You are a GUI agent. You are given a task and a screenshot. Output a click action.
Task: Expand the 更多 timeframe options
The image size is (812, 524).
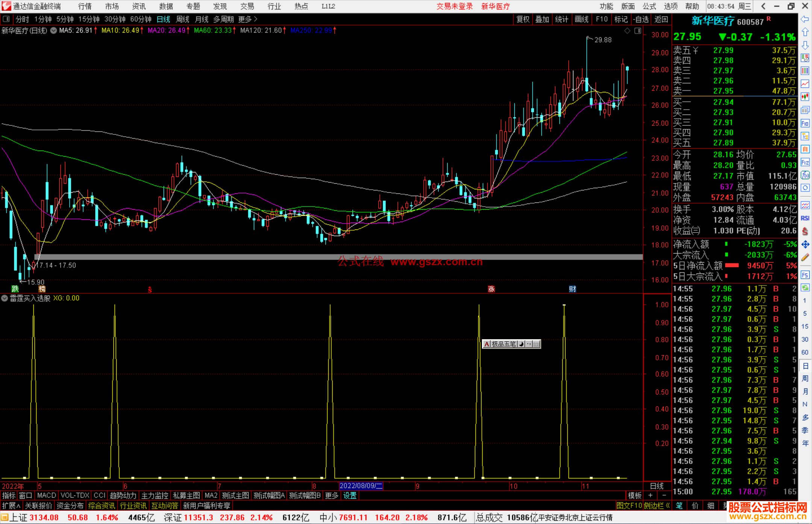(x=248, y=19)
